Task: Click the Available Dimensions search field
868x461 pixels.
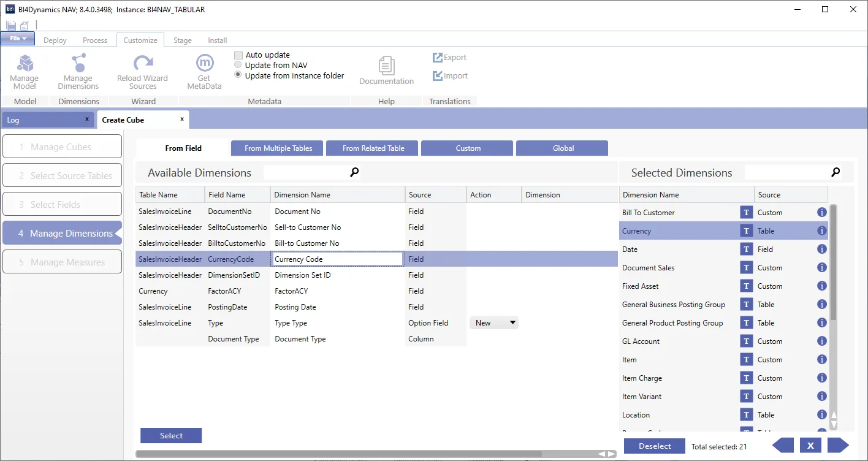Action: pos(306,172)
